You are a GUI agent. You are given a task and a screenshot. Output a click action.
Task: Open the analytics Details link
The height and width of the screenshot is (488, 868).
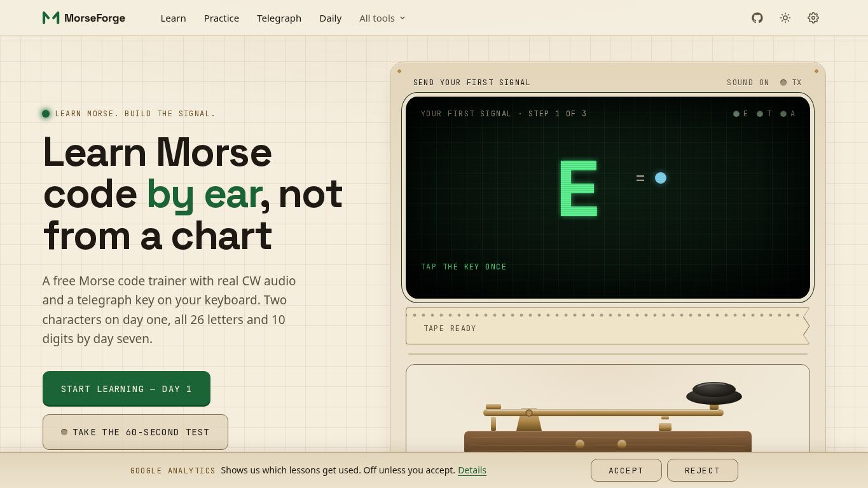click(472, 470)
